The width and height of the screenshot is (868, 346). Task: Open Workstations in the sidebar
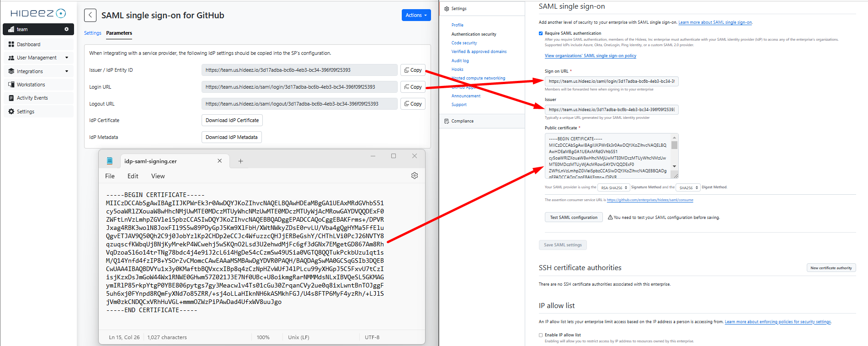31,85
